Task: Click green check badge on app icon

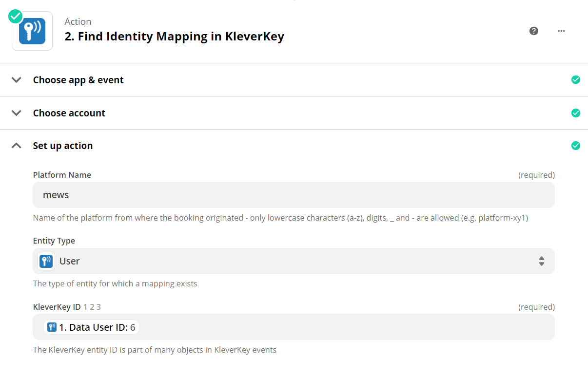Action: click(16, 16)
